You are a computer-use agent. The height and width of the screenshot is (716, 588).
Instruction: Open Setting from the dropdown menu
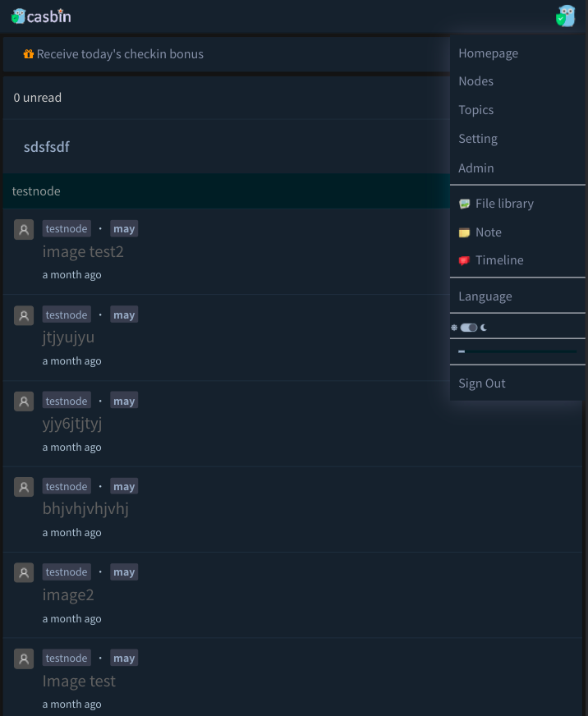pos(477,139)
